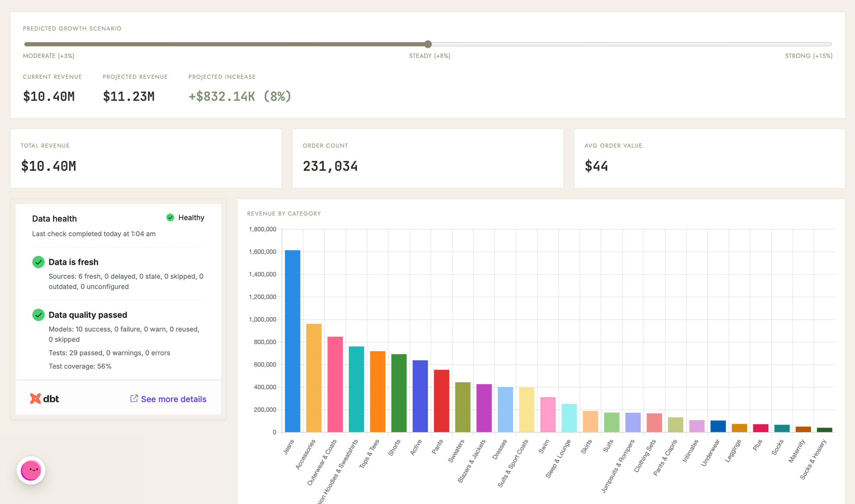Click the Avg Order Value $44
Image resolution: width=855 pixels, height=504 pixels.
[x=596, y=166]
